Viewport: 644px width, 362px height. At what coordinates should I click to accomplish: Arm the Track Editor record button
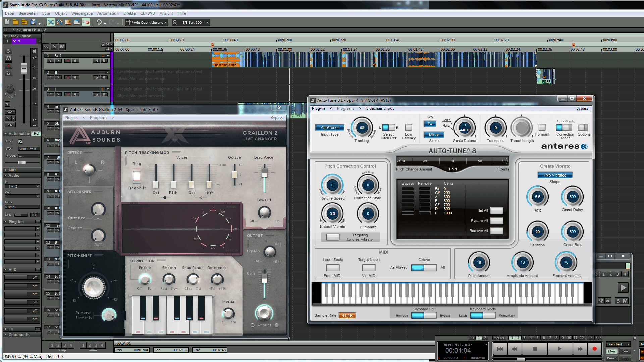point(9,65)
